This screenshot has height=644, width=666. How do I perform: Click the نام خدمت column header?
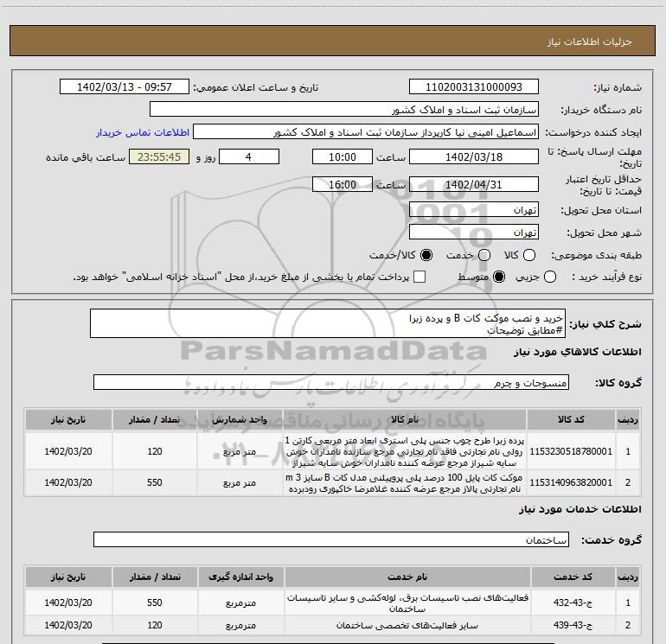pos(407,577)
